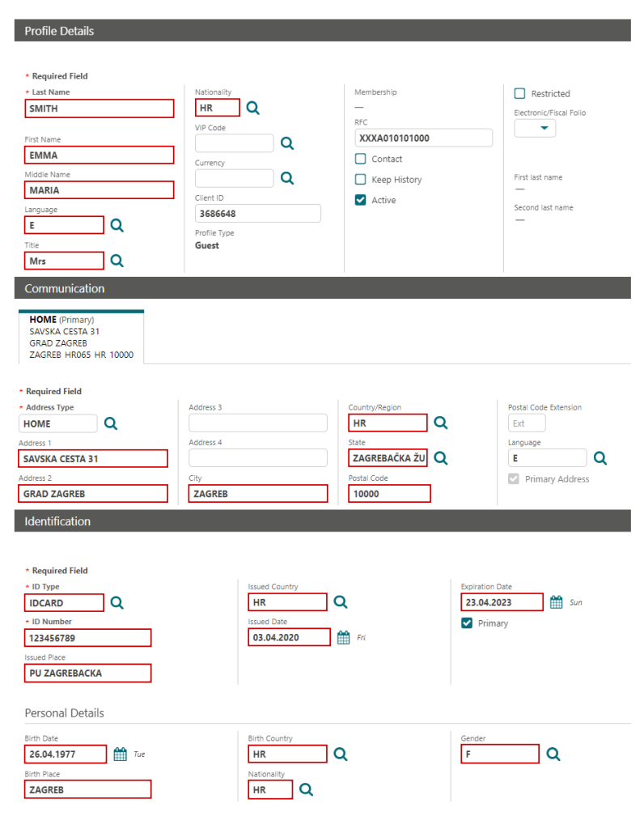Open the Title field lookup
This screenshot has width=644, height=829.
[x=116, y=260]
